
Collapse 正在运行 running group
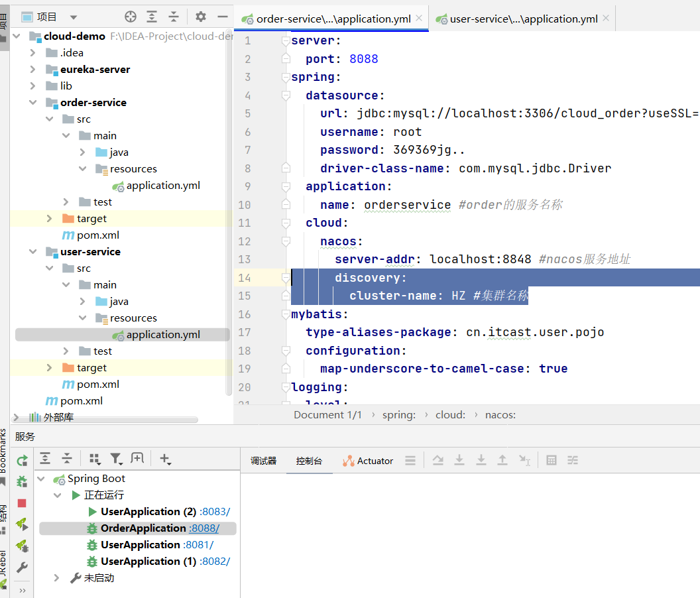click(x=58, y=495)
